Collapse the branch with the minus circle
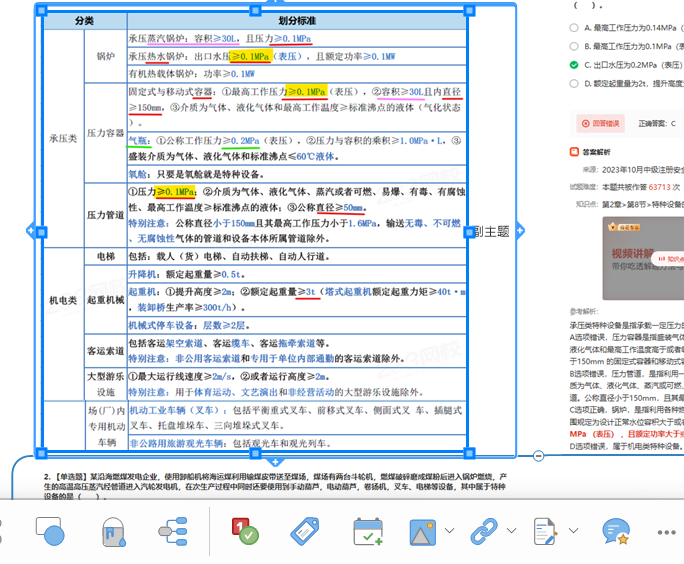 tap(538, 456)
